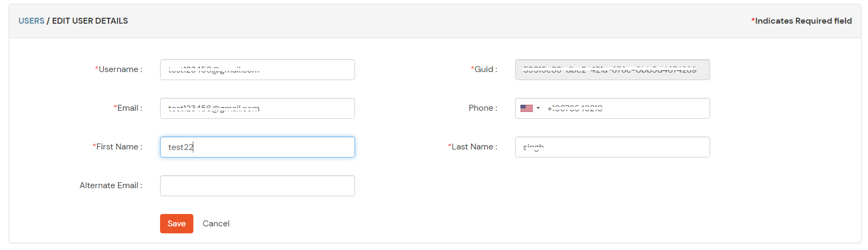Screen dimensions: 868x250
Task: Open the country code dropdown arrow
Action: pyautogui.click(x=538, y=108)
